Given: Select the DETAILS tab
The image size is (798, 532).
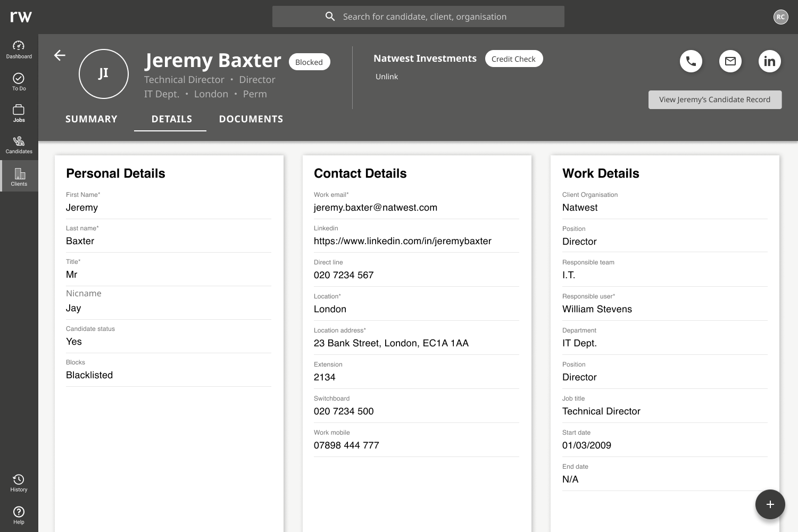Looking at the screenshot, I should point(171,119).
